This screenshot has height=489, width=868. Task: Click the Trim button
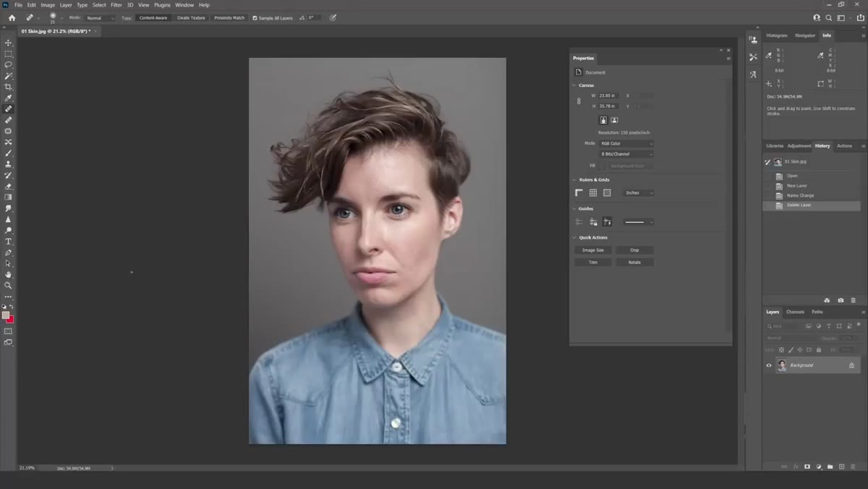(593, 263)
